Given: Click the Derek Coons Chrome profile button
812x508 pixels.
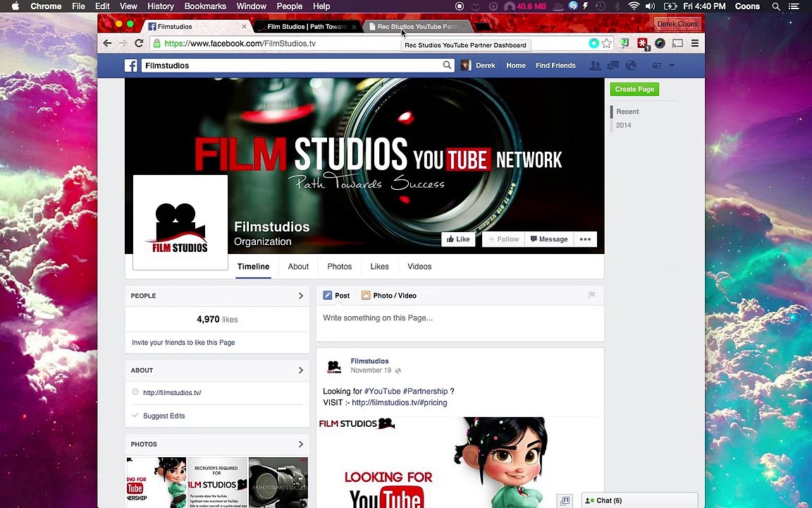Looking at the screenshot, I should tap(677, 24).
